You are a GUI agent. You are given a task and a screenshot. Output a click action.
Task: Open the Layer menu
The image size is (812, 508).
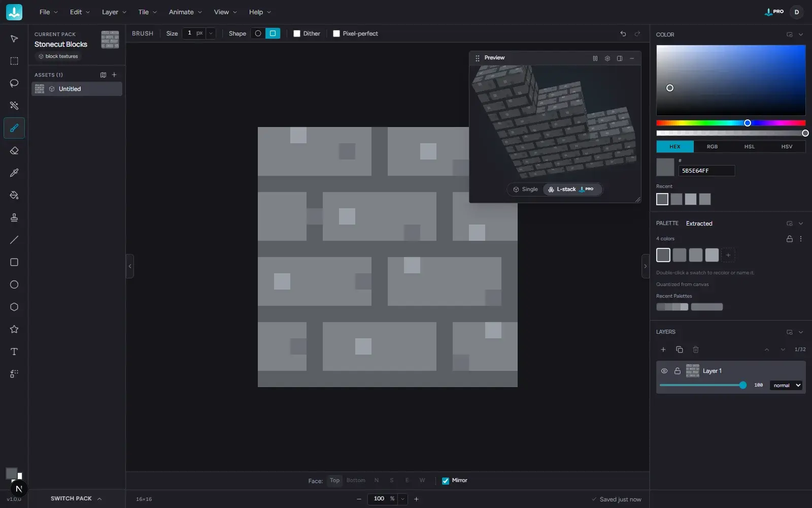click(x=114, y=12)
